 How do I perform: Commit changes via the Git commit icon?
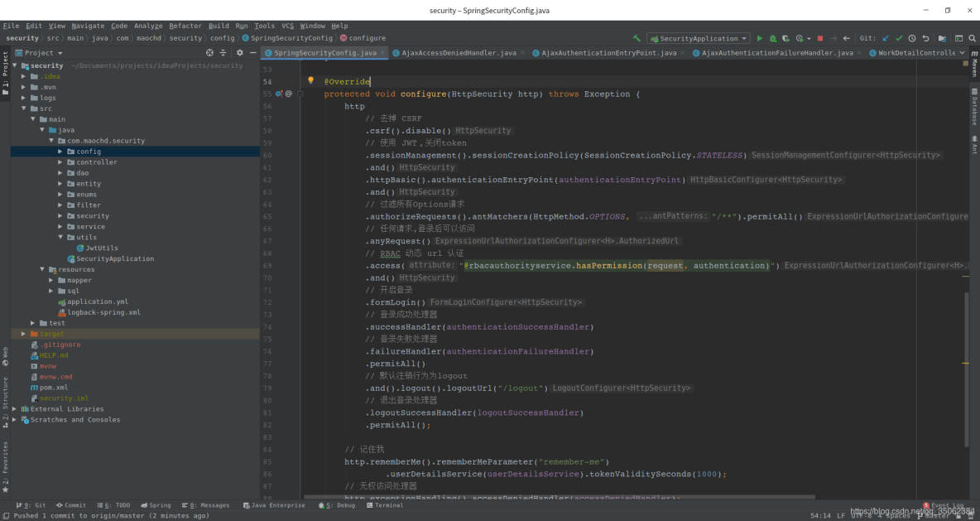(899, 38)
